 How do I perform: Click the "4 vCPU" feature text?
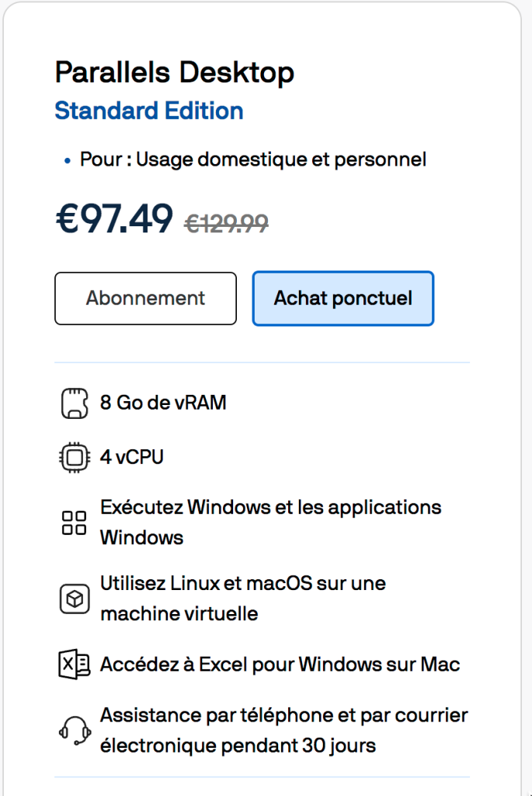click(x=132, y=457)
